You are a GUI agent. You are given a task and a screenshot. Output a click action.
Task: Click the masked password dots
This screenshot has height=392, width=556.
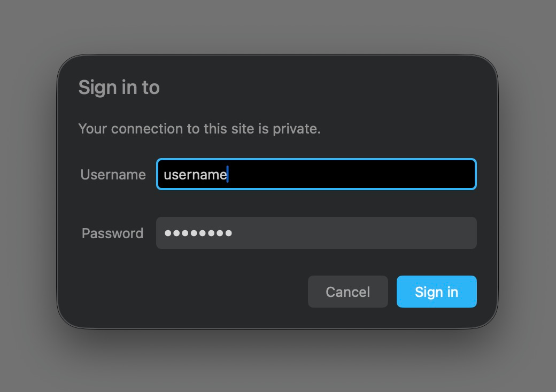pyautogui.click(x=198, y=233)
